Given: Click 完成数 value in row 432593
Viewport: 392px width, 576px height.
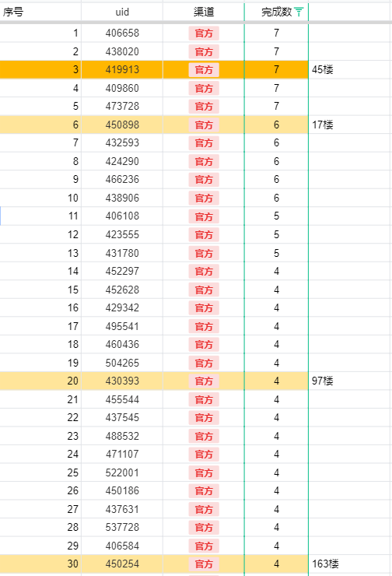Looking at the screenshot, I should coord(276,142).
